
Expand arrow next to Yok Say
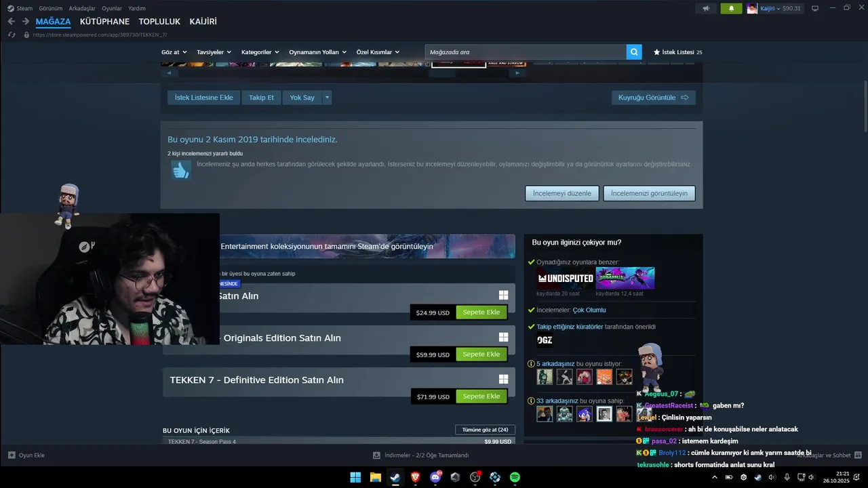point(327,98)
